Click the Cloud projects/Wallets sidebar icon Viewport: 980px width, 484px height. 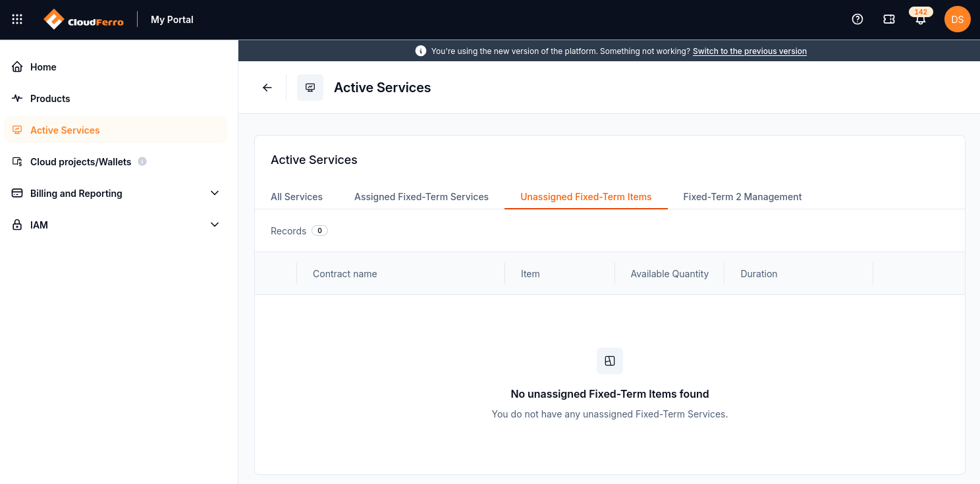coord(17,161)
